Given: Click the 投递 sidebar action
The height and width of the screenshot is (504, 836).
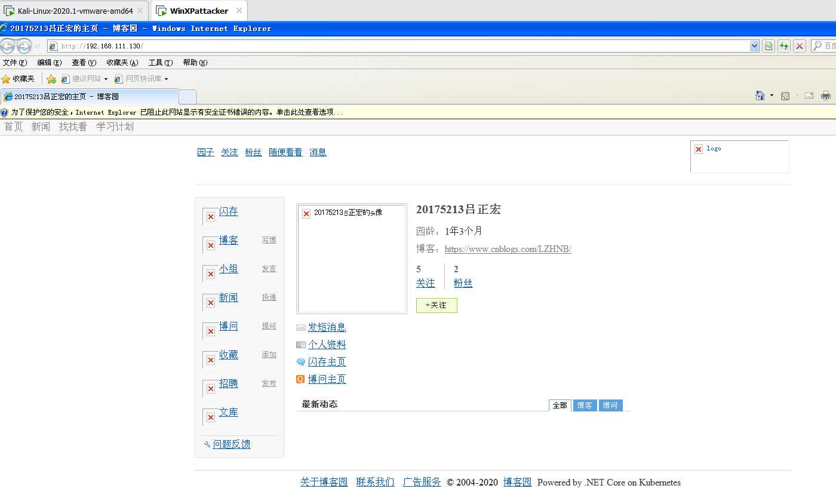Looking at the screenshot, I should point(269,297).
